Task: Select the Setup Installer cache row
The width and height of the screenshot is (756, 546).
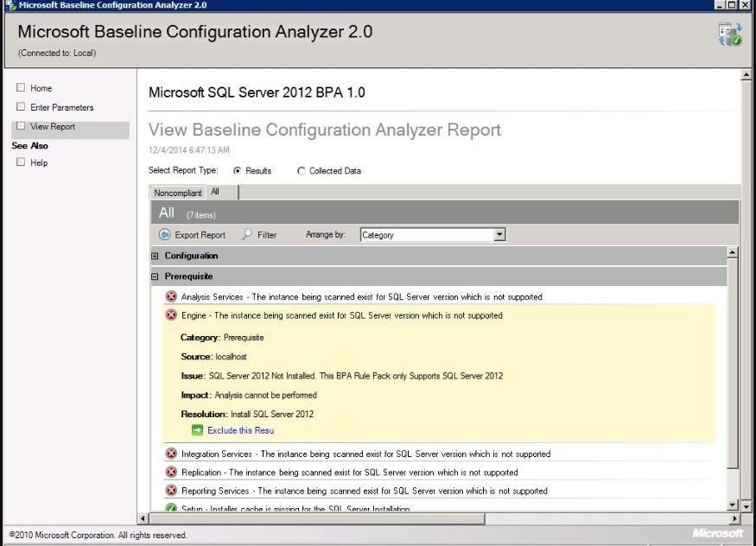Action: pyautogui.click(x=439, y=507)
